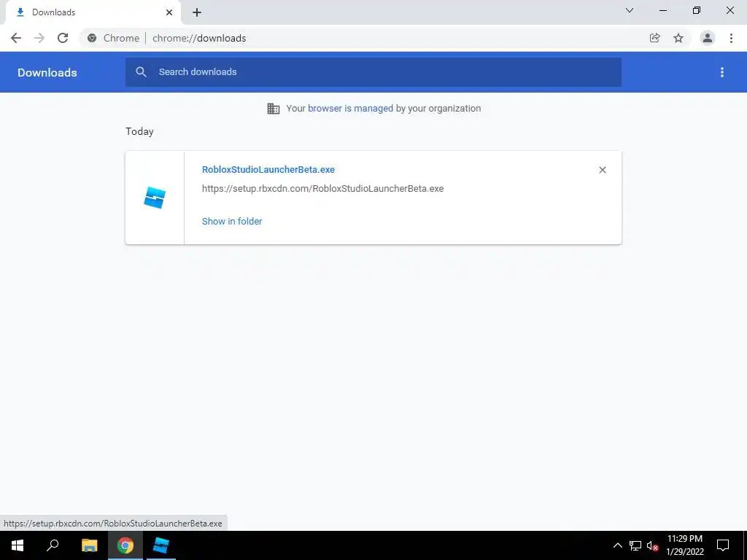Open a new tab with plus button

click(197, 12)
